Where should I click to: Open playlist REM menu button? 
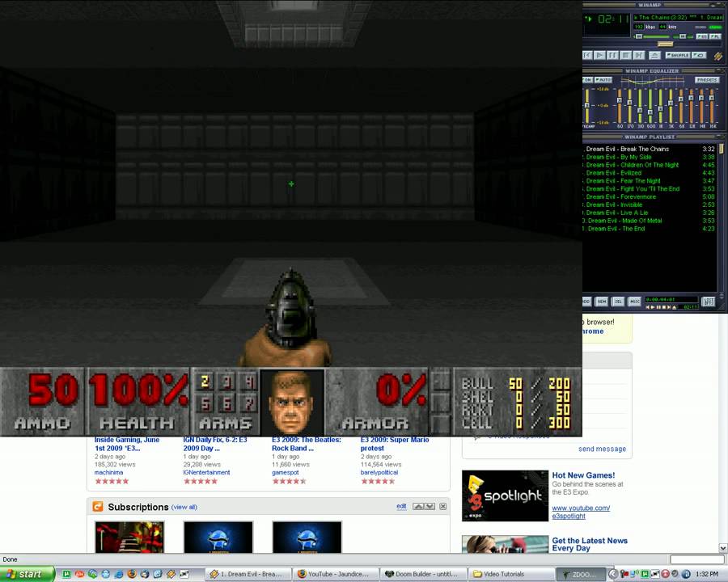pos(602,302)
